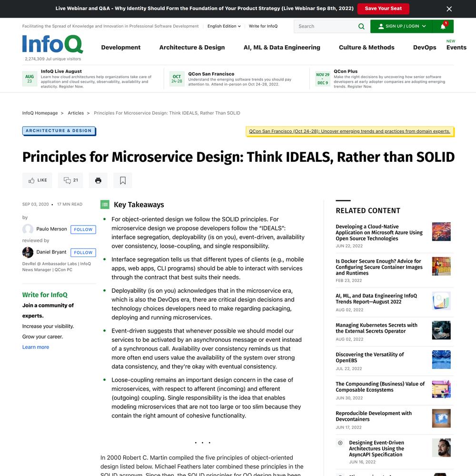Click the NOV 29 - DEC 9 badge
476x476 pixels.
click(323, 79)
